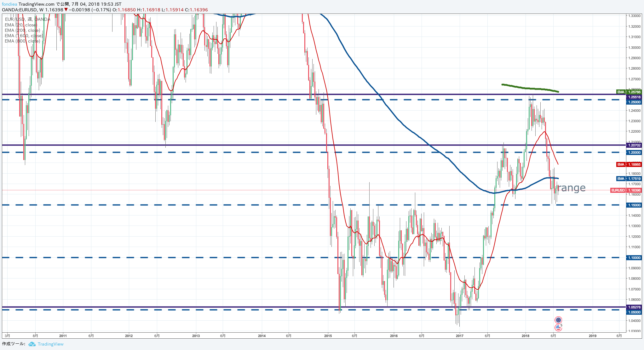The width and height of the screenshot is (644, 350).
Task: Click the 2017 label on time axis
Action: tap(460, 336)
